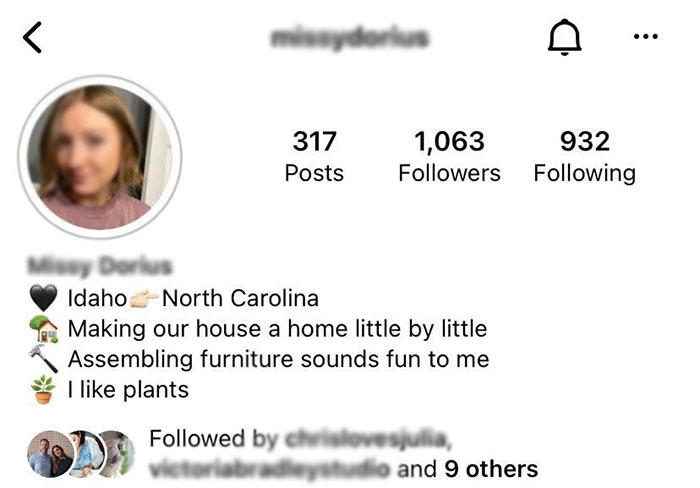Image resolution: width=700 pixels, height=488 pixels.
Task: Tap the blurred username header at top
Action: pyautogui.click(x=350, y=38)
